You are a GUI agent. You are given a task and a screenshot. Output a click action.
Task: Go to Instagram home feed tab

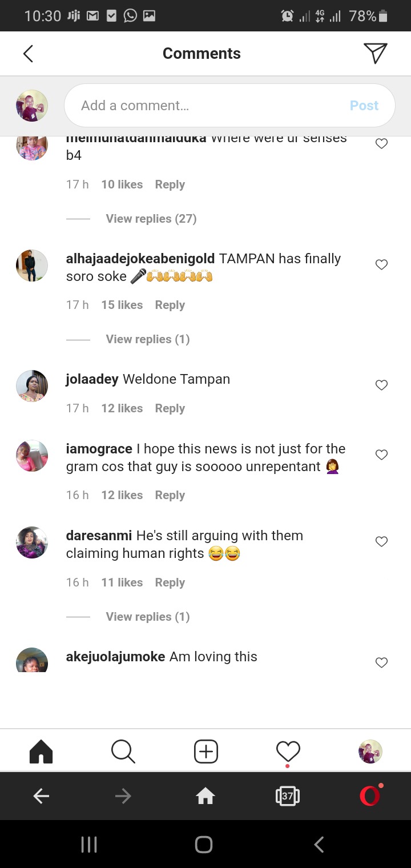point(41,752)
